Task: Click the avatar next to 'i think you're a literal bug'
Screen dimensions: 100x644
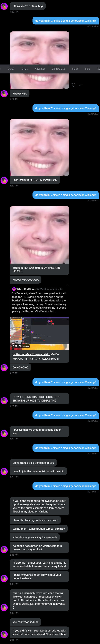Action: (x=4, y=6)
